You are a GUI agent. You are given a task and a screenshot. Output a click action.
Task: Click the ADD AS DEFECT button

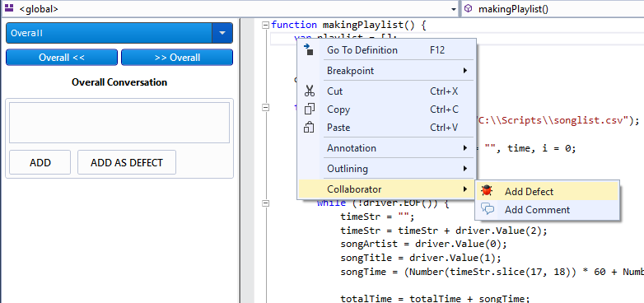[x=127, y=162]
